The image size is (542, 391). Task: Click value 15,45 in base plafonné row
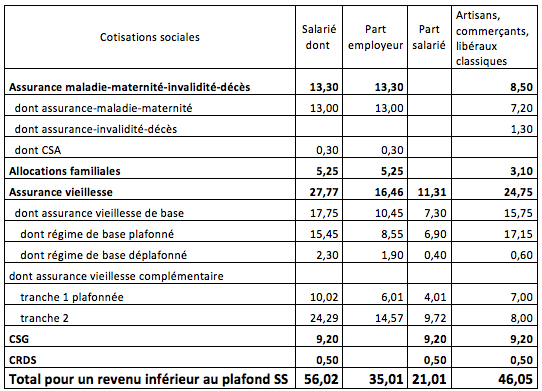coord(324,234)
